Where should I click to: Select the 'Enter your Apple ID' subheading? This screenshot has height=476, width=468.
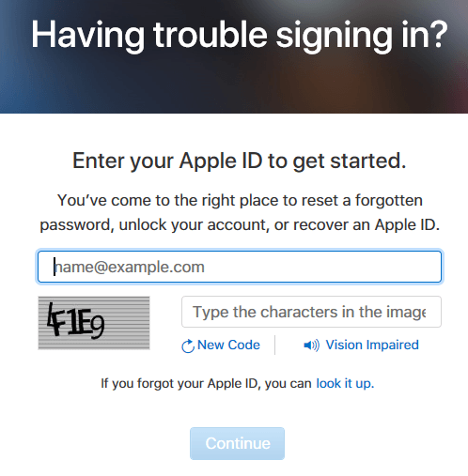(240, 161)
